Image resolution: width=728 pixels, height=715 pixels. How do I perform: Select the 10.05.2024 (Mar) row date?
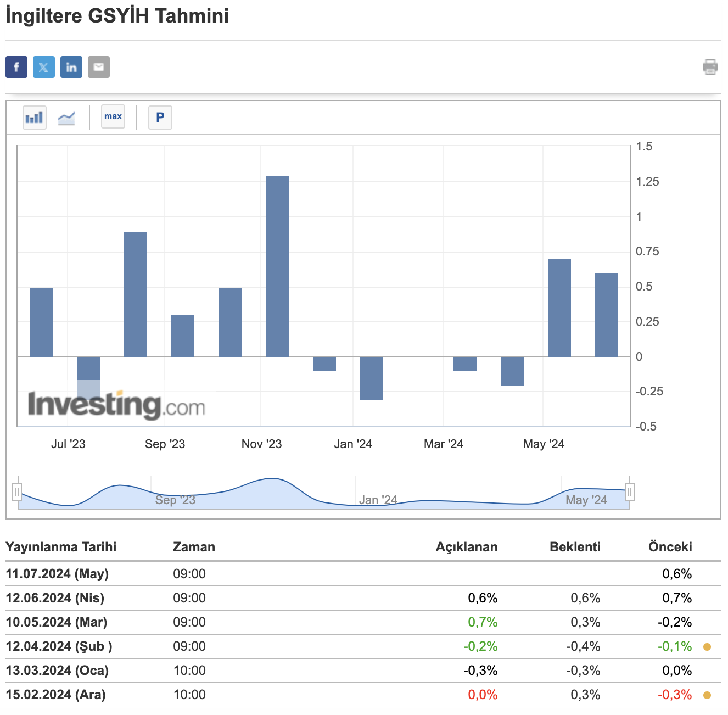tap(57, 622)
